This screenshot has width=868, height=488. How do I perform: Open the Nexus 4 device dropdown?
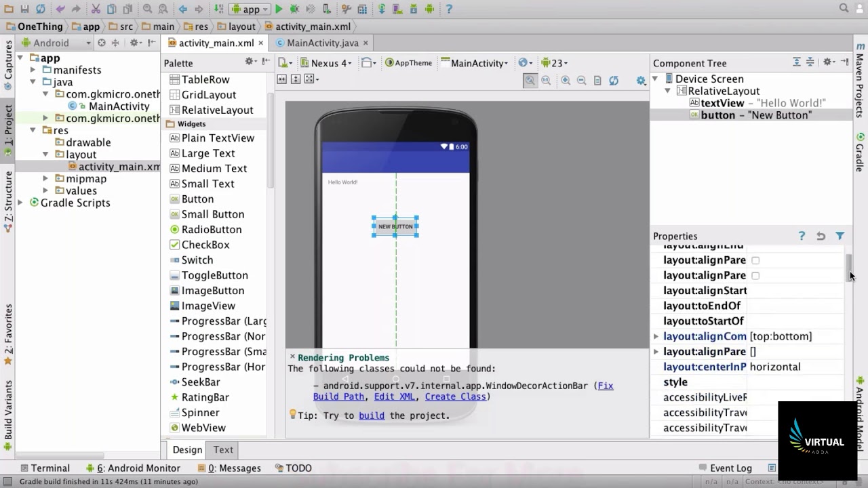pyautogui.click(x=325, y=63)
